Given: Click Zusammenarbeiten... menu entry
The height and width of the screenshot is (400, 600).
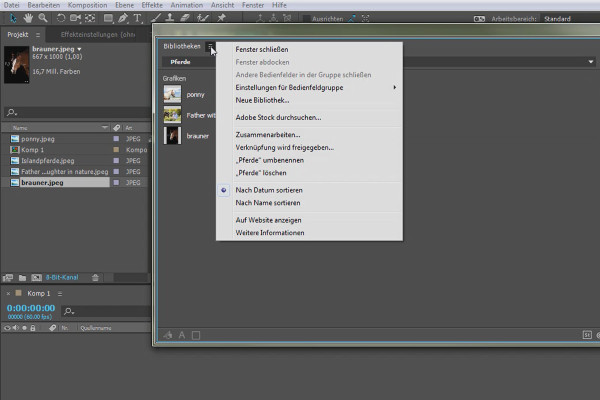Looking at the screenshot, I should point(268,135).
